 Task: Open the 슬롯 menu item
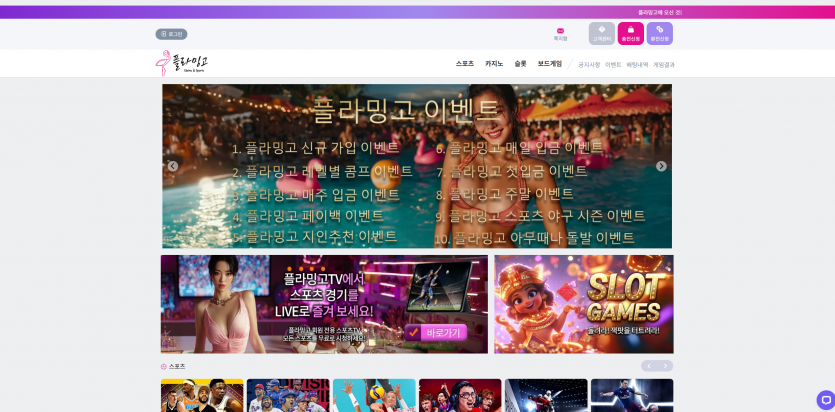(x=520, y=63)
